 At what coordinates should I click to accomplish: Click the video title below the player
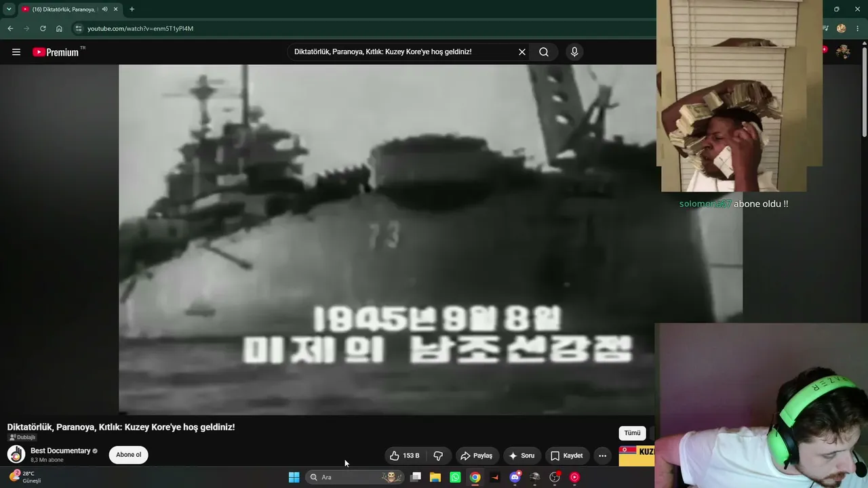[121, 427]
